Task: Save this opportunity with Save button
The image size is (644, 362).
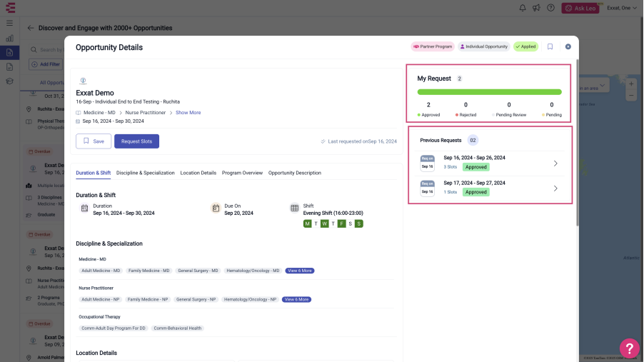Action: click(x=94, y=141)
